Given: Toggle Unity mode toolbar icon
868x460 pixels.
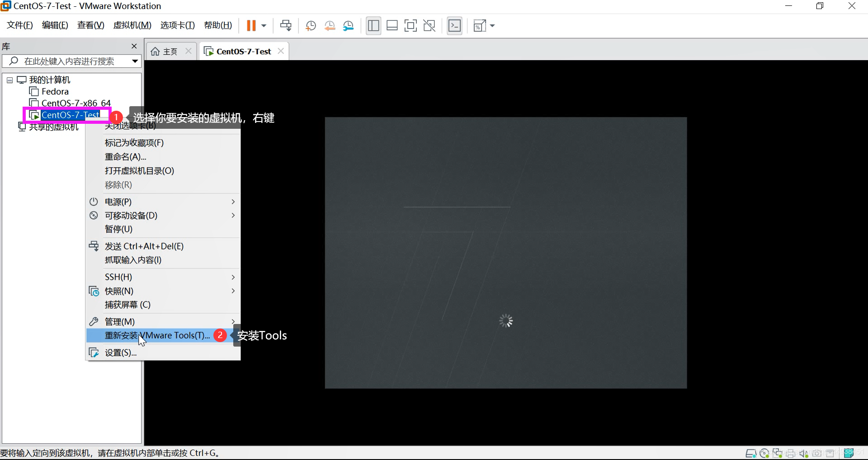Looking at the screenshot, I should [x=429, y=26].
